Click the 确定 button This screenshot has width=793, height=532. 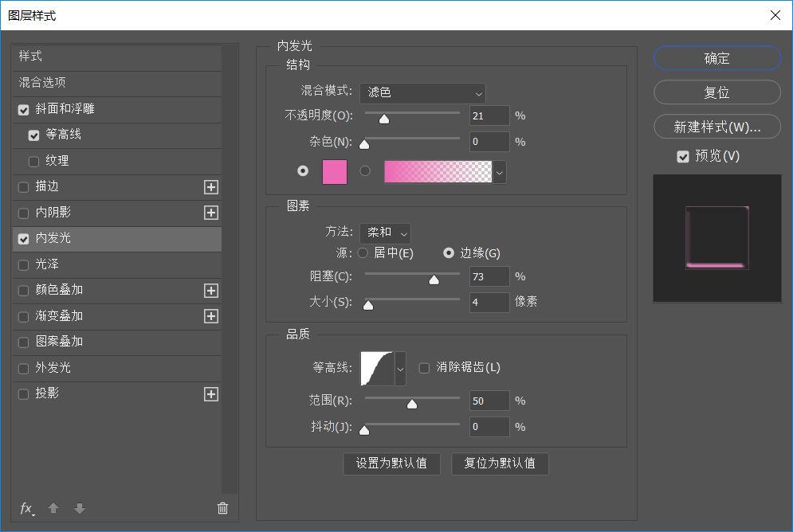point(716,58)
